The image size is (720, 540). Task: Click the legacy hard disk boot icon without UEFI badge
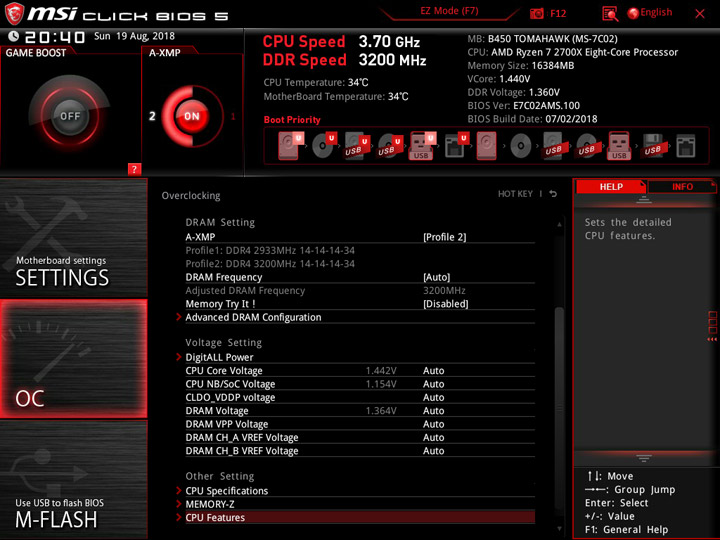point(486,146)
